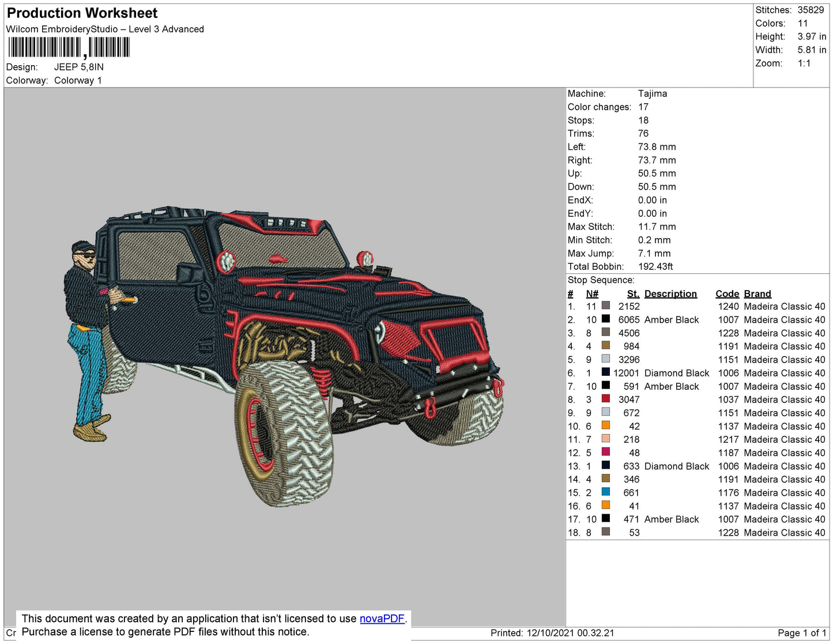Viewport: 833px width, 644px height.
Task: Click the design barcode
Action: coord(69,47)
